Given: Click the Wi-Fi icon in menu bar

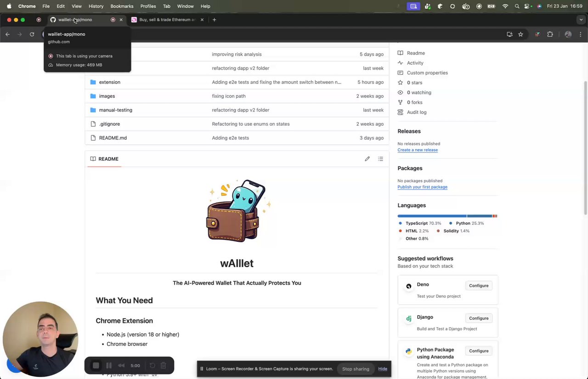Looking at the screenshot, I should click(505, 6).
